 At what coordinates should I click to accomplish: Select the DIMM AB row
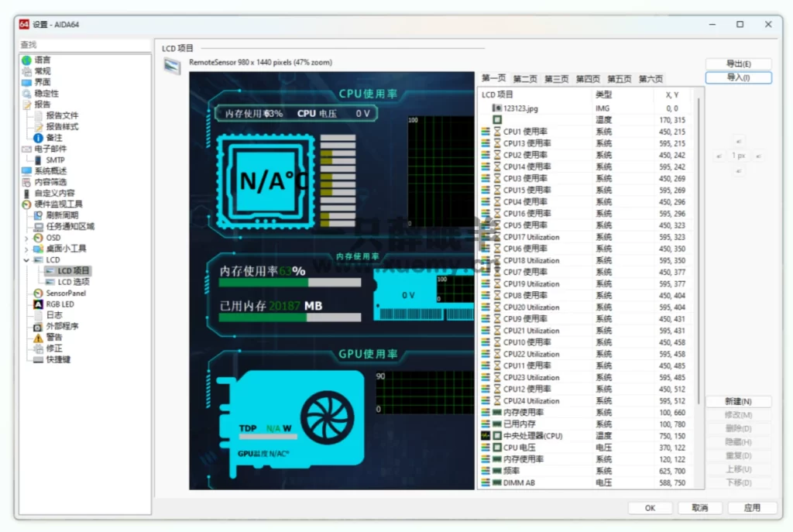pyautogui.click(x=587, y=483)
